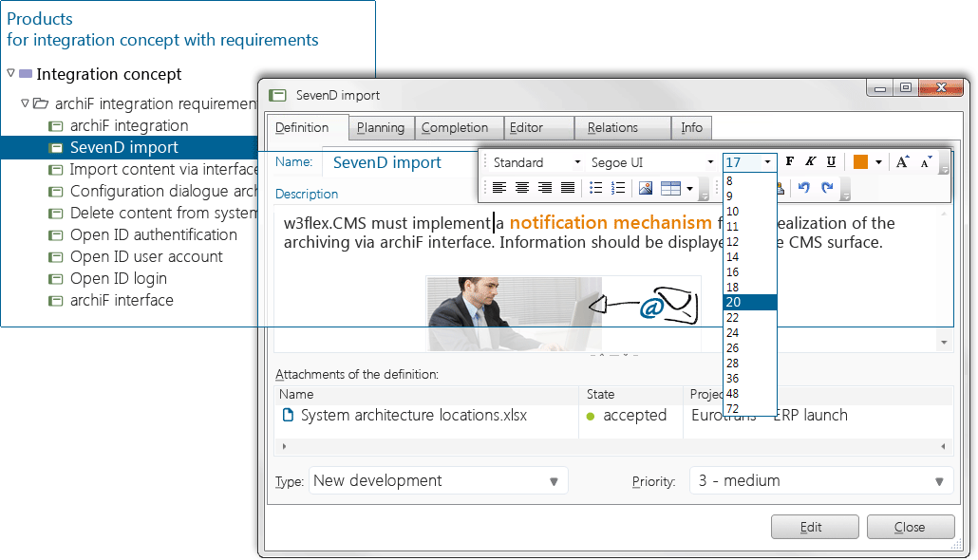
Task: Open the Priority dropdown showing 3 - medium
Action: [x=820, y=481]
